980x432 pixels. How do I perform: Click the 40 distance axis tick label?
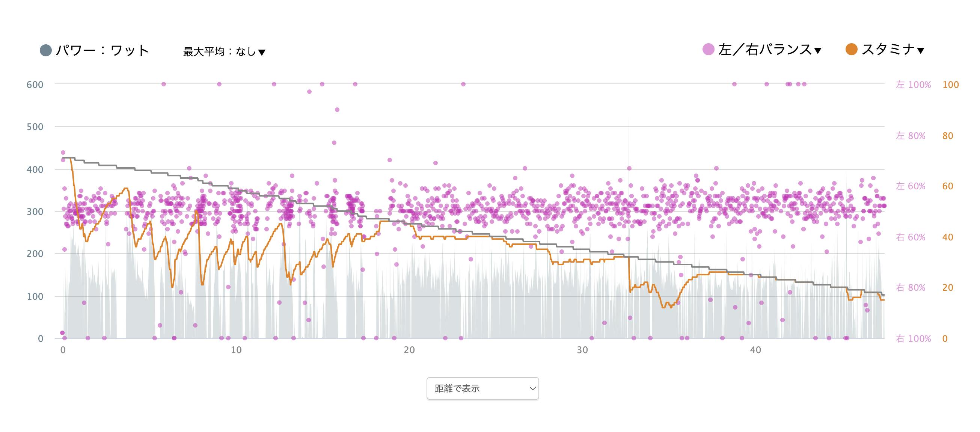click(755, 350)
